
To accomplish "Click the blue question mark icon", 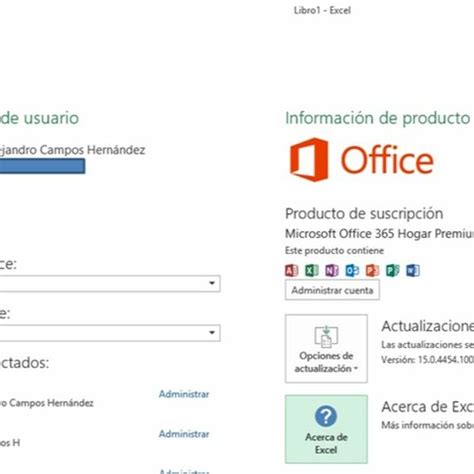I will (326, 416).
